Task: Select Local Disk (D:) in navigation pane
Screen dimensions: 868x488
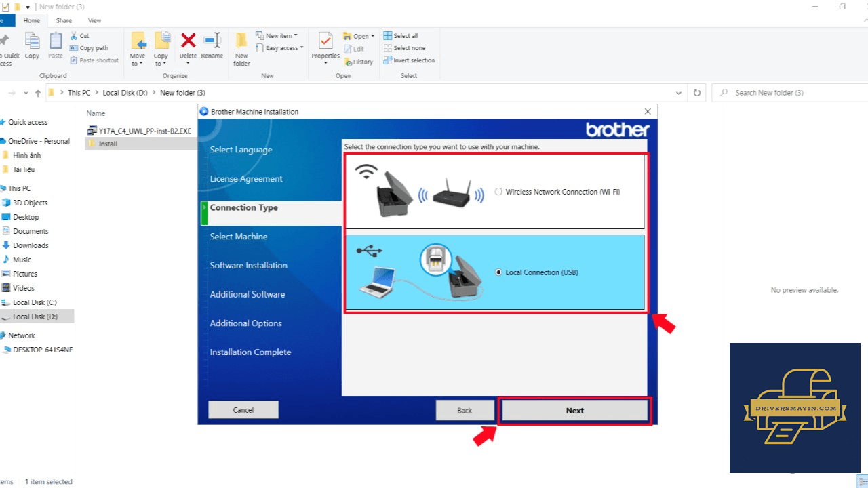Action: (35, 317)
